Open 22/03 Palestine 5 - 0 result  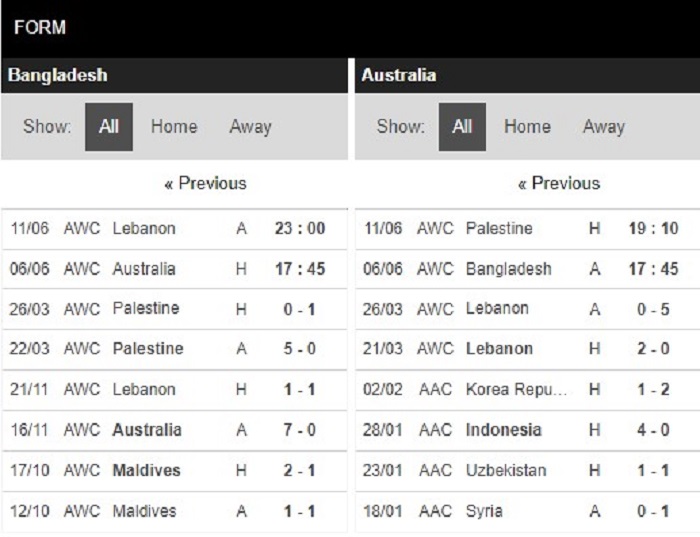coord(174,349)
